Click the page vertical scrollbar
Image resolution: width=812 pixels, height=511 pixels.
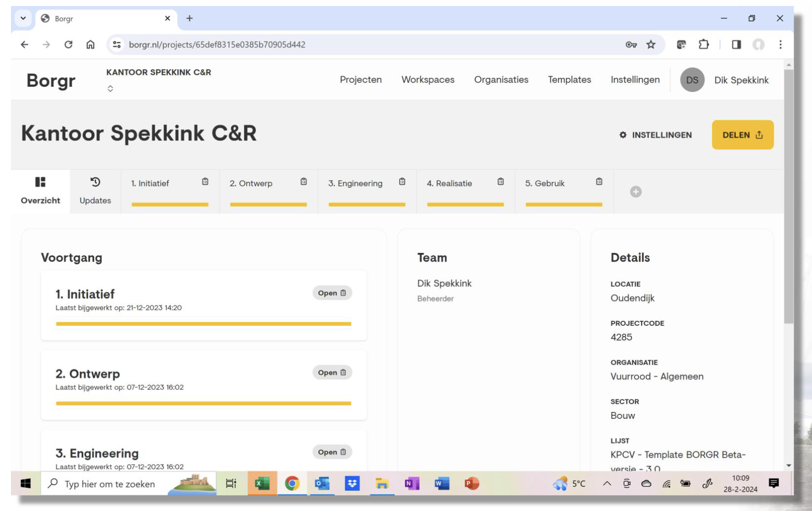pos(789,197)
